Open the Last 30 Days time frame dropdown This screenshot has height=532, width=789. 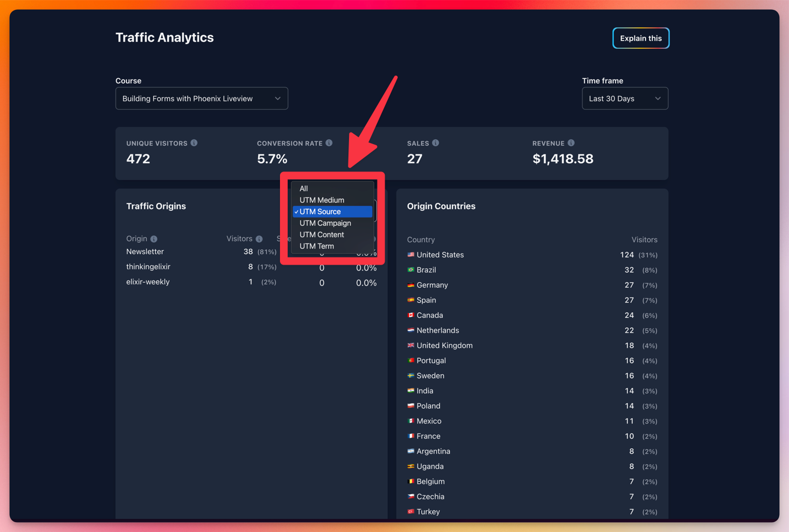tap(625, 98)
